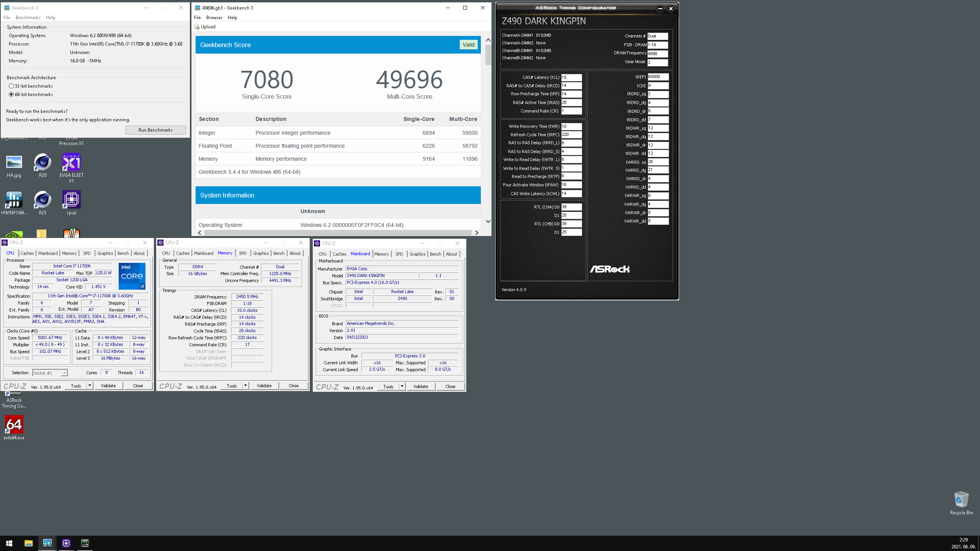Click the Gear Mode value field
This screenshot has width=980, height=551.
click(658, 62)
